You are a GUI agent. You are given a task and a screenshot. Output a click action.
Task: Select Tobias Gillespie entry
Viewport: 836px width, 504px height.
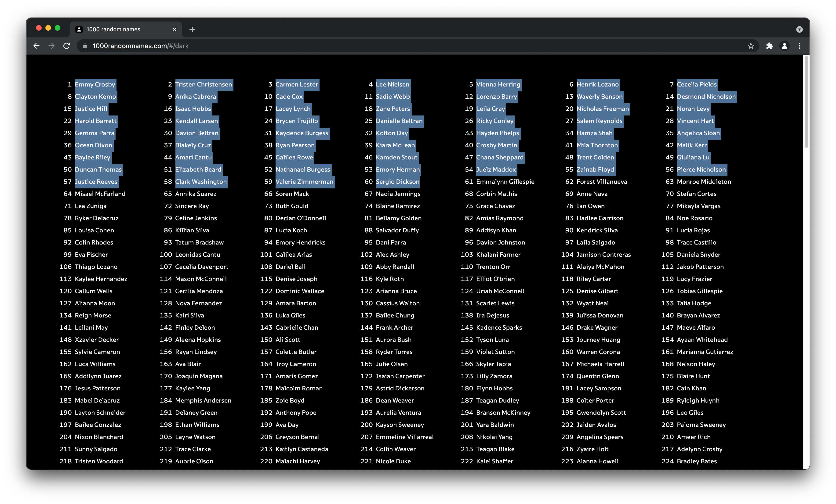[700, 291]
